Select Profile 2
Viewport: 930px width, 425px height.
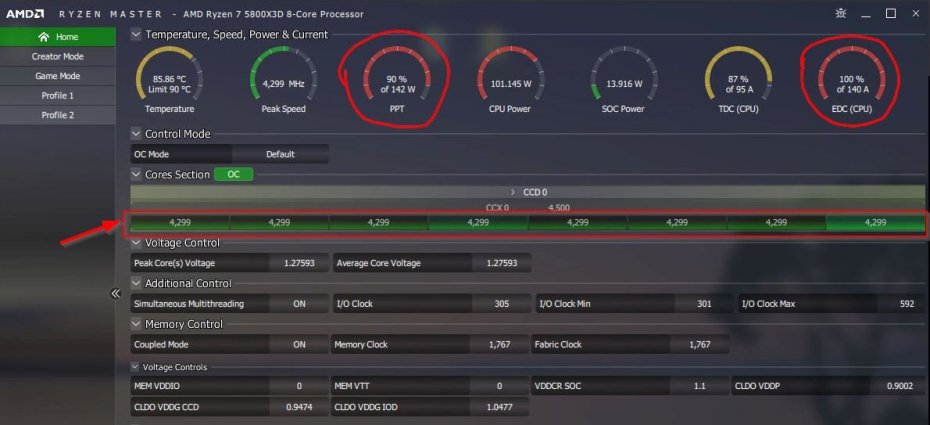click(x=58, y=115)
